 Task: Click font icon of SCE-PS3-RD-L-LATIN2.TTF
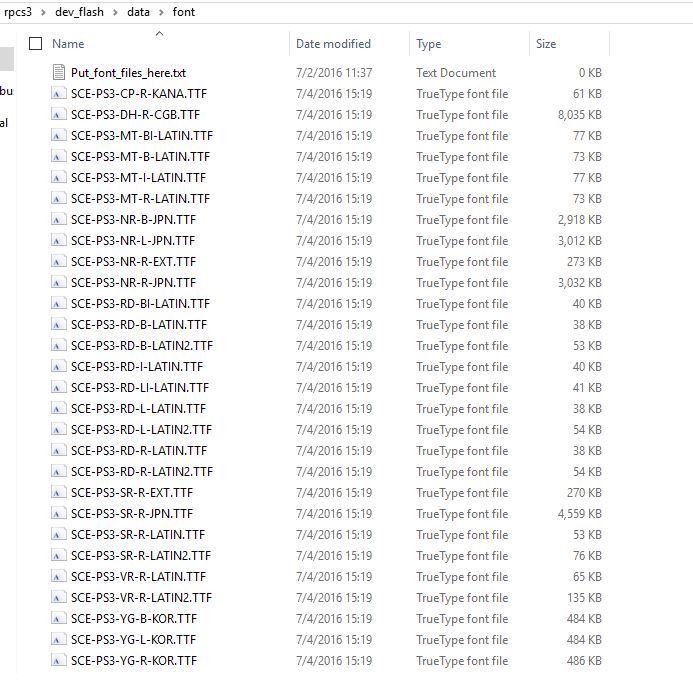click(58, 430)
